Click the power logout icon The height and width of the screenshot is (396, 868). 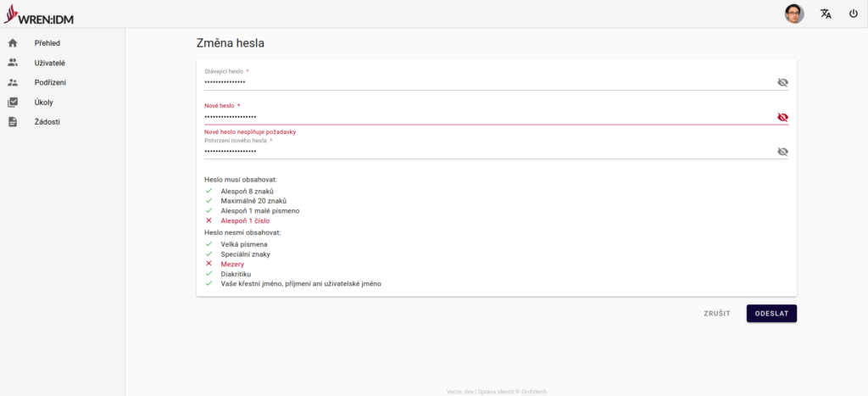854,14
